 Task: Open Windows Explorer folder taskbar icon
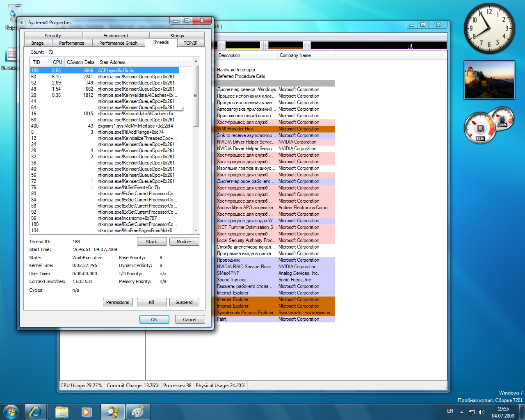[62, 411]
